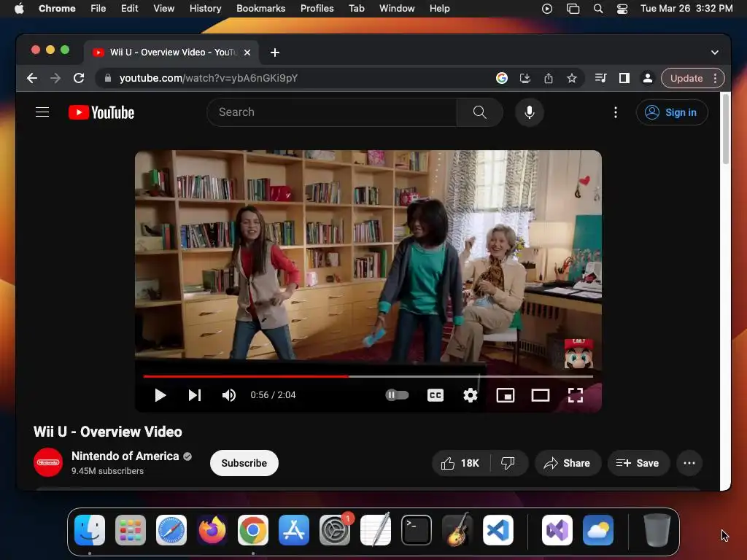Like the video (18K)
The width and height of the screenshot is (747, 560).
(x=461, y=463)
